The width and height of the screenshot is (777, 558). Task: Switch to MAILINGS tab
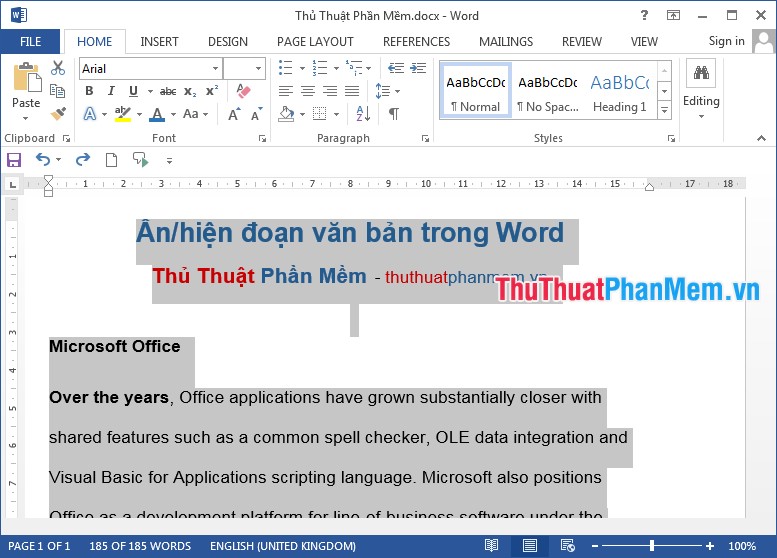click(x=505, y=42)
